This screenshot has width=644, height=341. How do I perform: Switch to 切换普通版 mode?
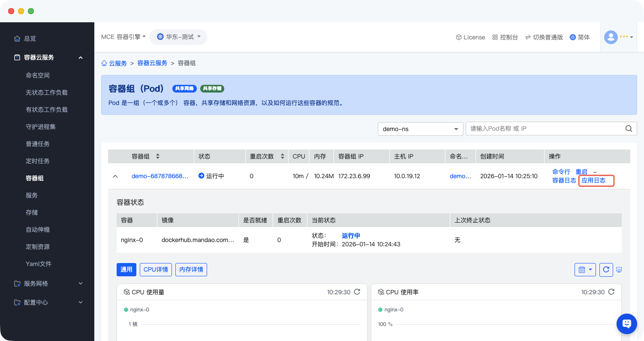tap(544, 37)
